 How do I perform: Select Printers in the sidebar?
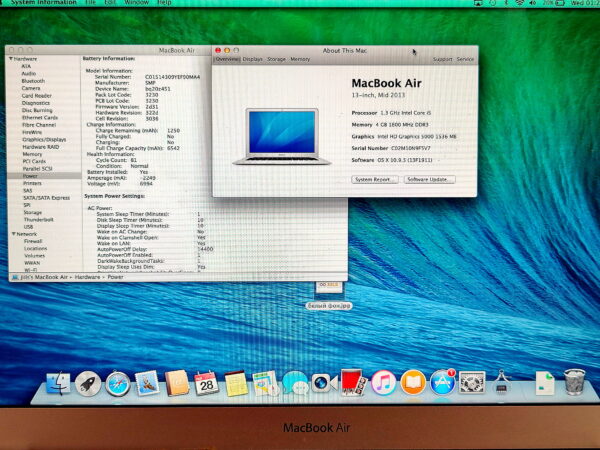(33, 183)
